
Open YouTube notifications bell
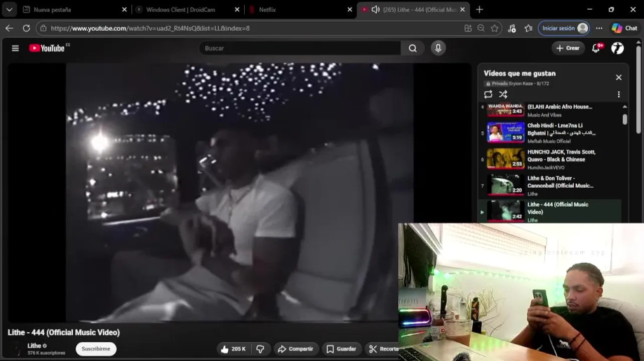click(x=596, y=48)
